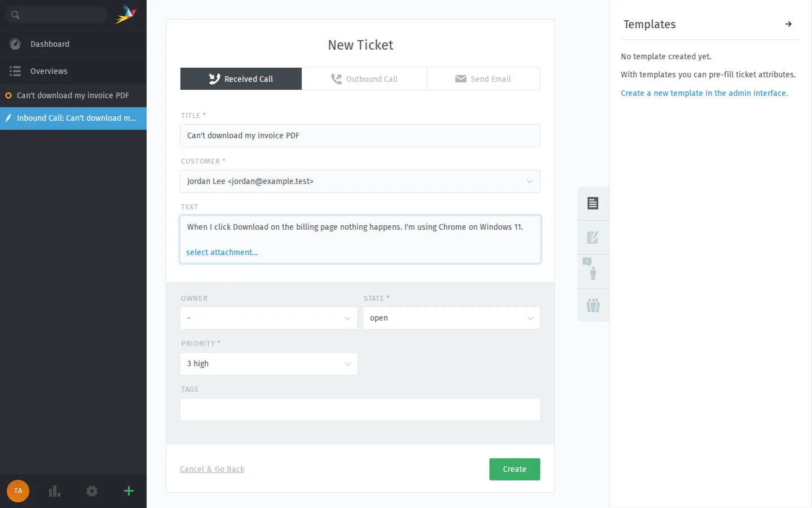Switch to Send Email ticket type
812x508 pixels.
483,79
